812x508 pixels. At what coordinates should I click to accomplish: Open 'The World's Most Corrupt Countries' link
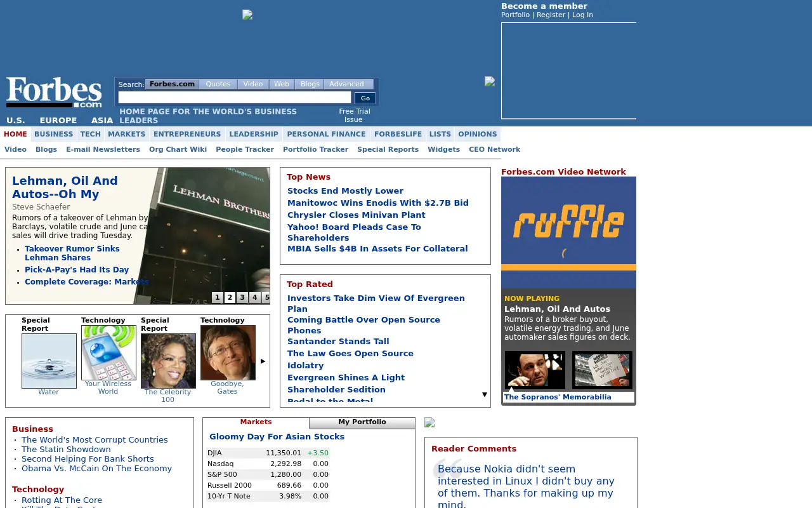click(x=95, y=440)
